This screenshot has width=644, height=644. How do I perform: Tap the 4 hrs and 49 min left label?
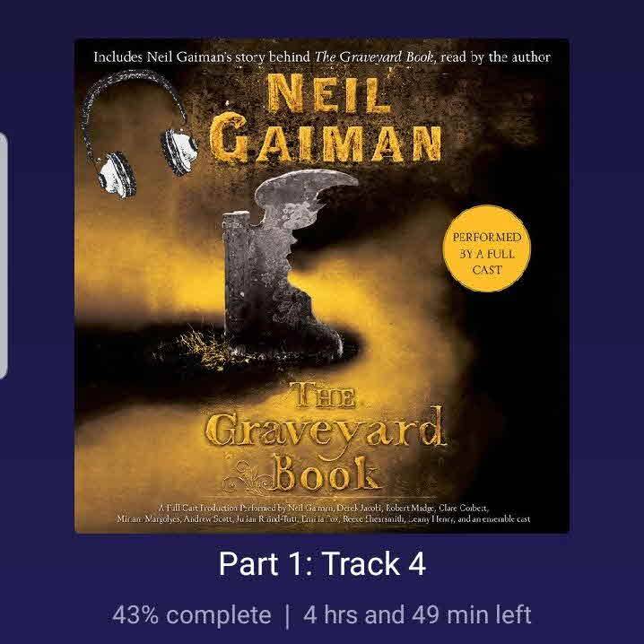[417, 614]
